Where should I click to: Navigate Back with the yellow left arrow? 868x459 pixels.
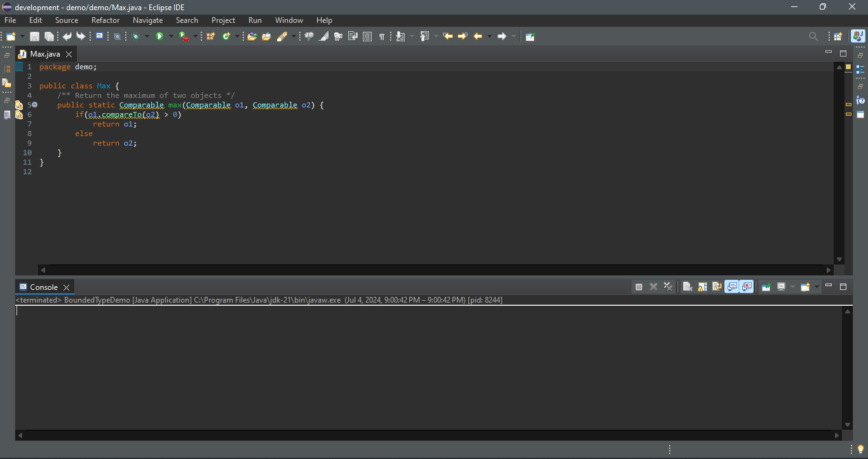click(x=478, y=36)
